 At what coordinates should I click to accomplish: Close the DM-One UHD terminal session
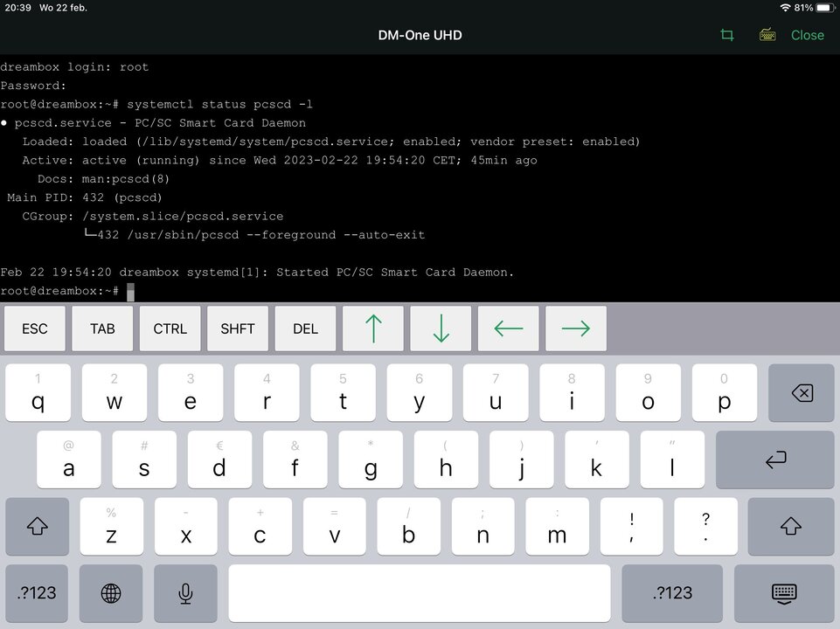pos(807,35)
